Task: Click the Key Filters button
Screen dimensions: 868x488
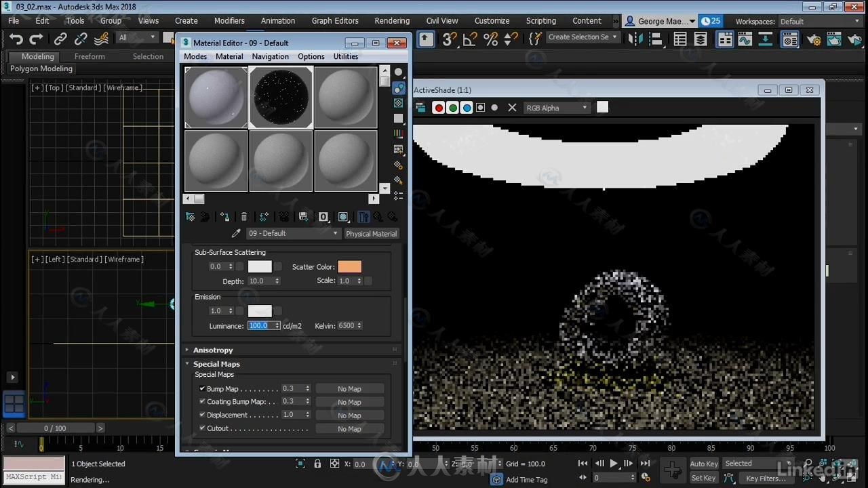Action: click(x=766, y=478)
